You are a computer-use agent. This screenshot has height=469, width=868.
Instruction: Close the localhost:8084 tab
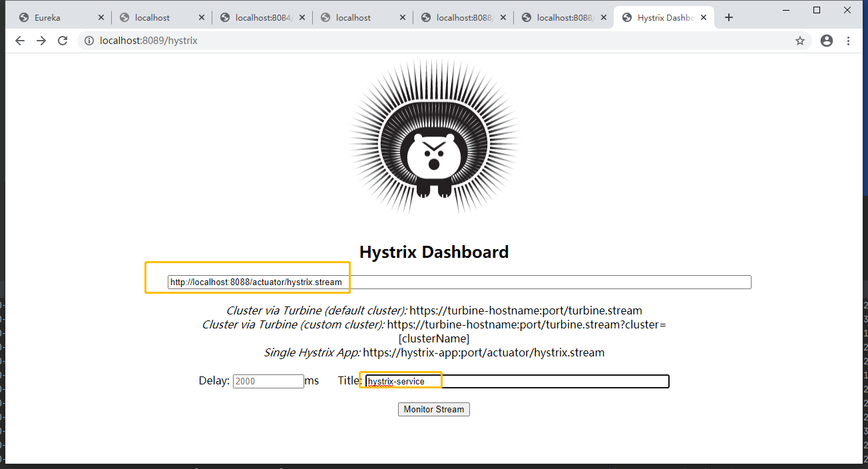click(302, 18)
